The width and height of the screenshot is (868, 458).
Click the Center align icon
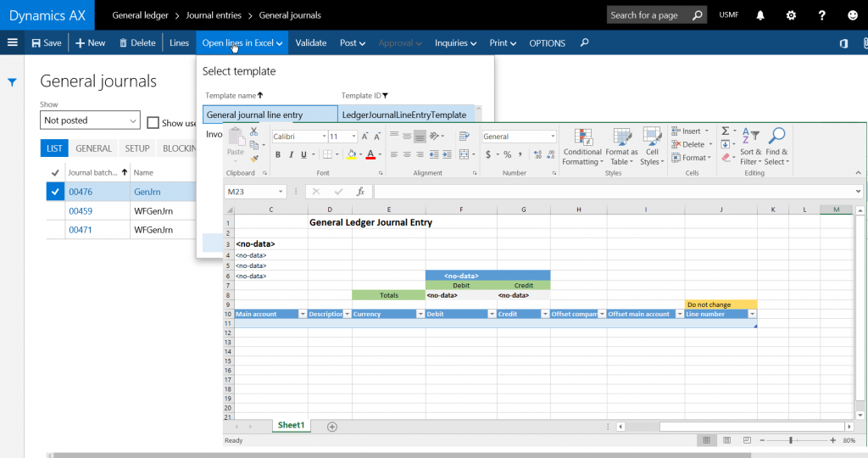point(407,154)
